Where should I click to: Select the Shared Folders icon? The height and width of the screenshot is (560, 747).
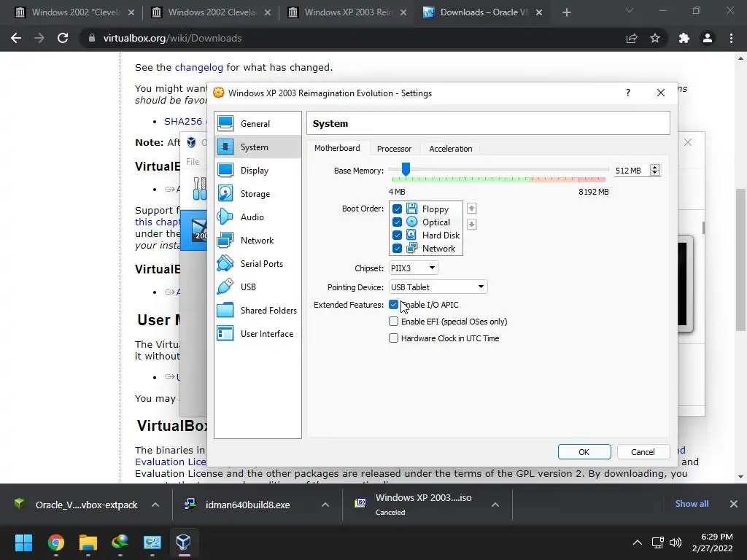225,311
